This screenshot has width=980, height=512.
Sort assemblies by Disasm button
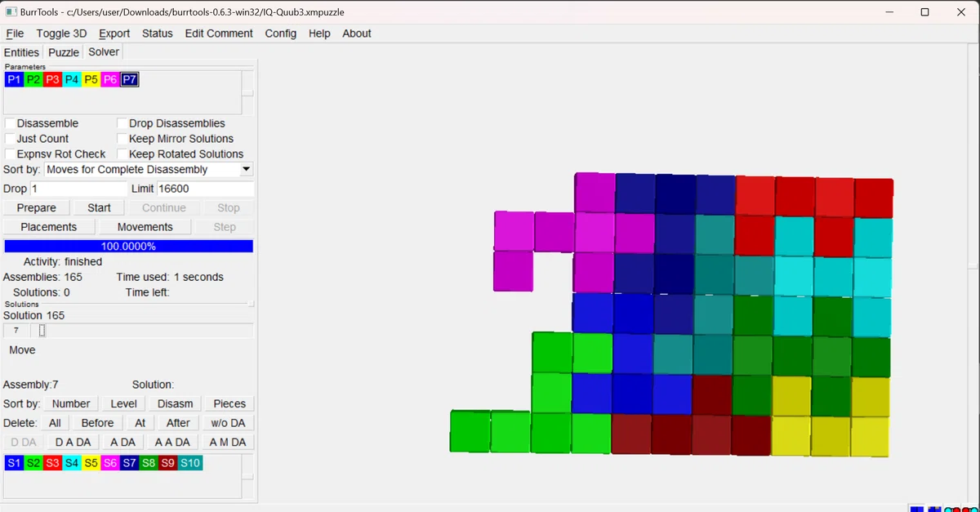[176, 403]
